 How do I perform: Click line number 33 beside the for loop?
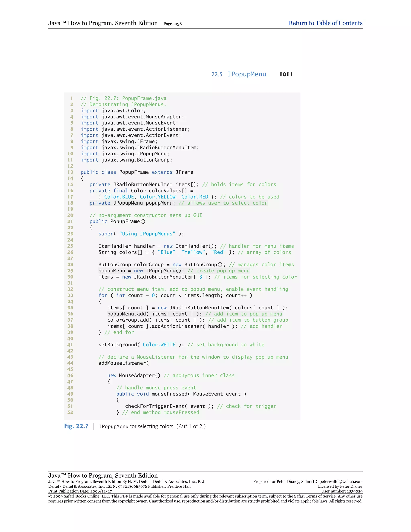[x=70, y=295]
